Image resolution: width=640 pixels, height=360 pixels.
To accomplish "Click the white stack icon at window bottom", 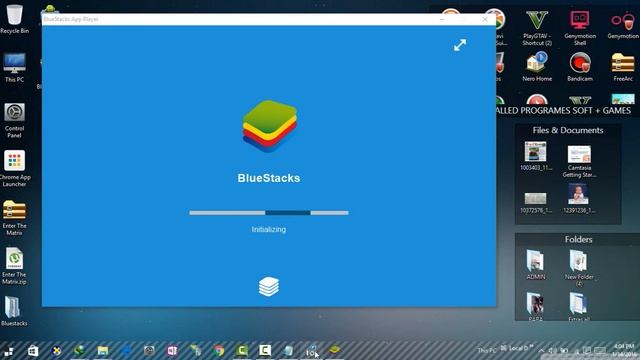I will [269, 287].
